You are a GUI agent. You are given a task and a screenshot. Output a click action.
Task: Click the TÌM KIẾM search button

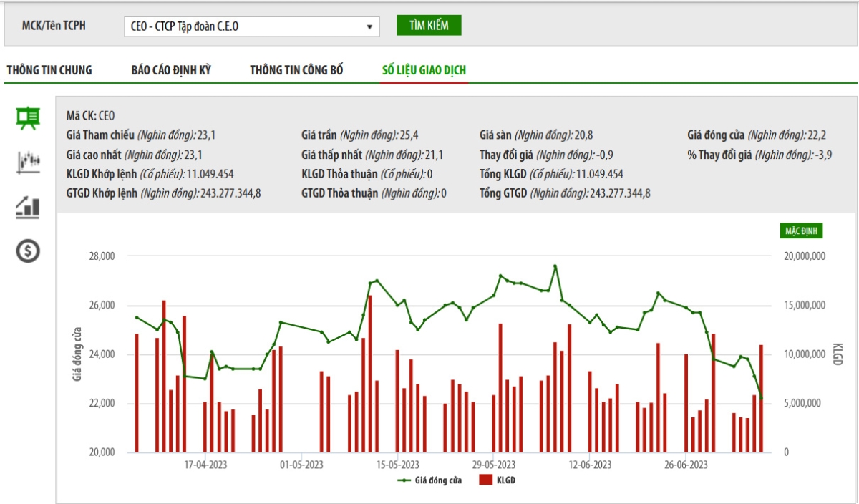click(x=429, y=26)
